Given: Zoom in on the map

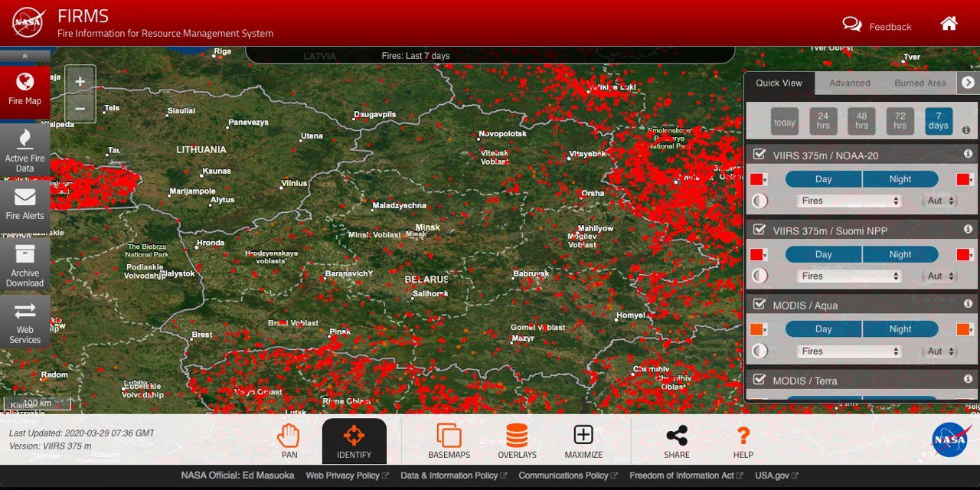Looking at the screenshot, I should coord(80,80).
